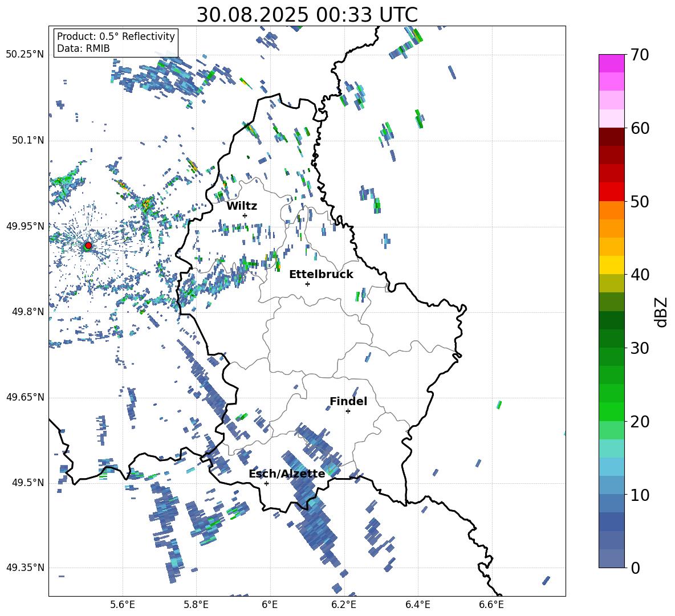Click the yellow colorbar segment near 40
Image resolution: width=675 pixels, height=616 pixels.
(611, 266)
